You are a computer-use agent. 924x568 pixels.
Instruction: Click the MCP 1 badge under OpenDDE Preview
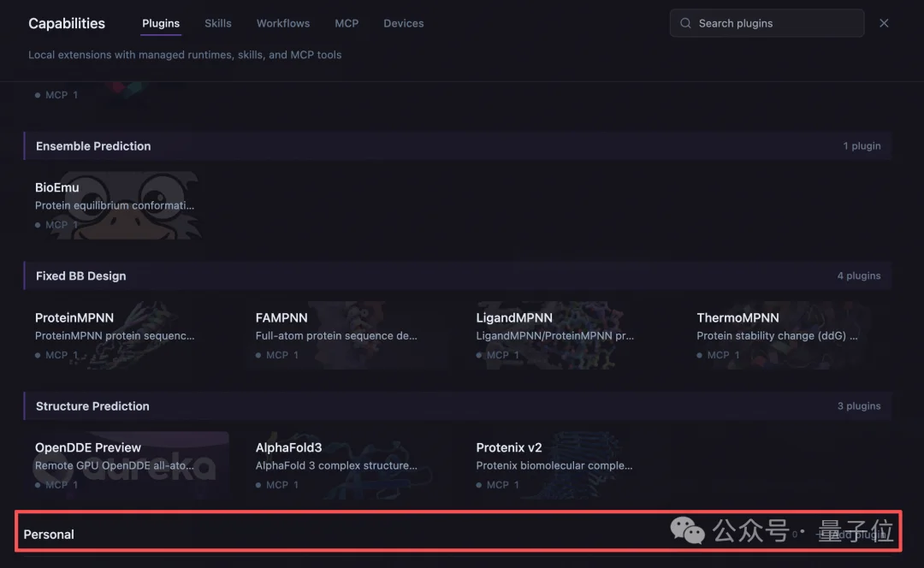pyautogui.click(x=56, y=485)
